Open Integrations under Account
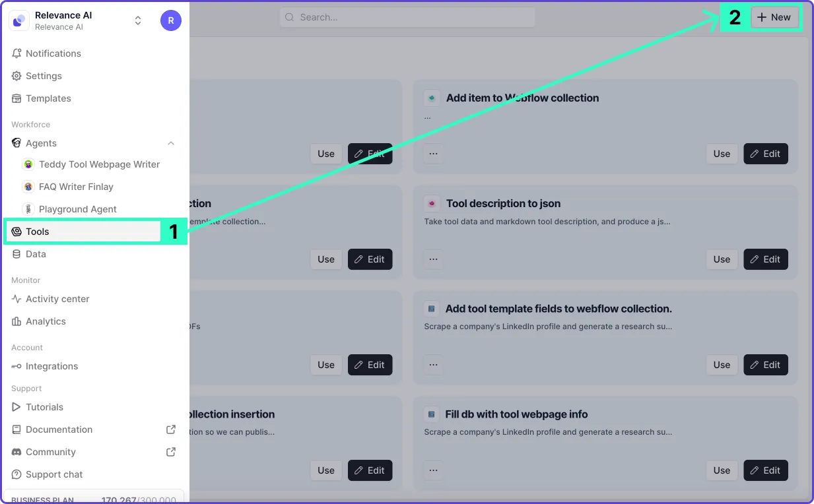The height and width of the screenshot is (504, 814). tap(51, 366)
